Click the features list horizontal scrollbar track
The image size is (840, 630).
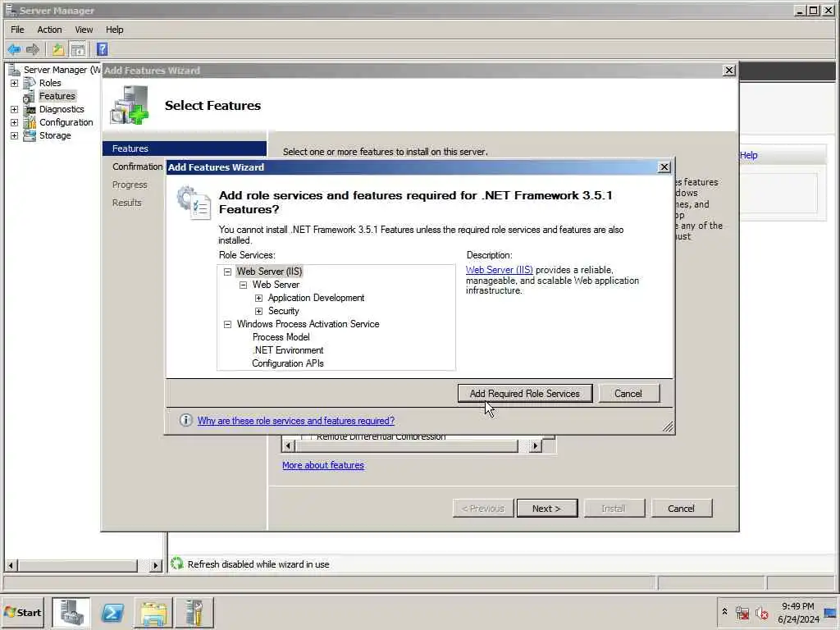click(410, 445)
